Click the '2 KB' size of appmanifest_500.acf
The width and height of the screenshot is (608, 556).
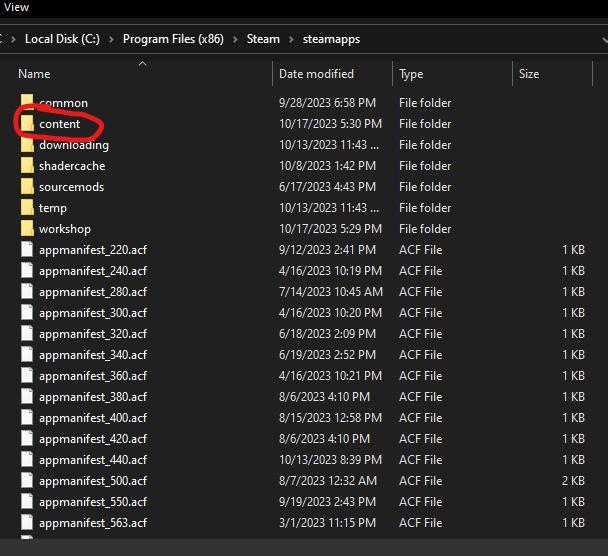(x=573, y=480)
